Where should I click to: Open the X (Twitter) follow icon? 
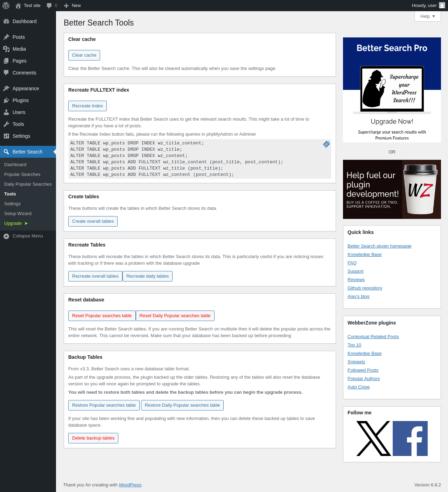tap(373, 438)
